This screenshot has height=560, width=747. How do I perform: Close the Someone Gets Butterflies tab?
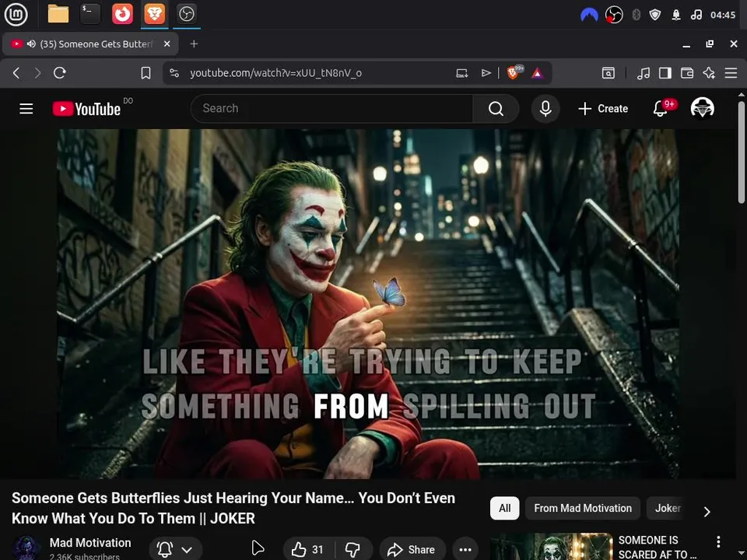click(x=167, y=44)
